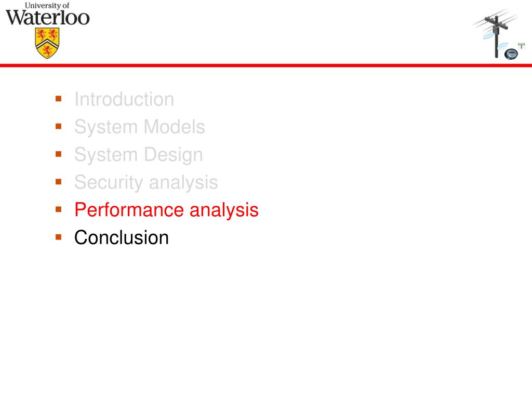Select the System Models outline item
532x399 pixels.
point(139,127)
